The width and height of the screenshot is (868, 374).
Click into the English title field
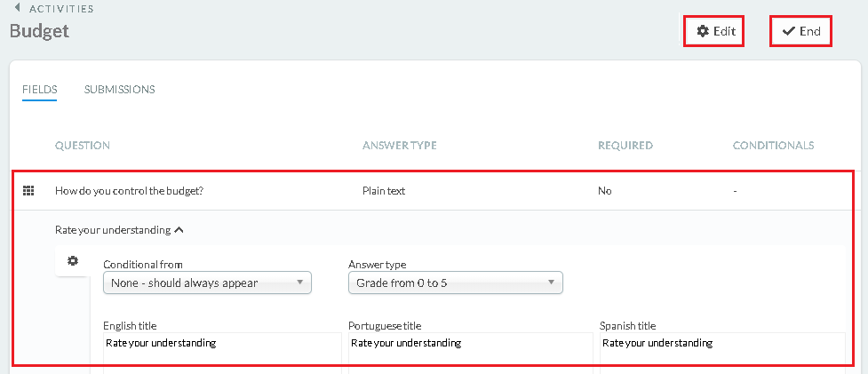tap(222, 349)
